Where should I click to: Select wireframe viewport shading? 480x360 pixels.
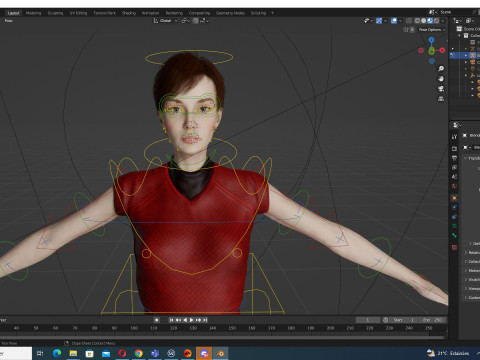coord(417,21)
